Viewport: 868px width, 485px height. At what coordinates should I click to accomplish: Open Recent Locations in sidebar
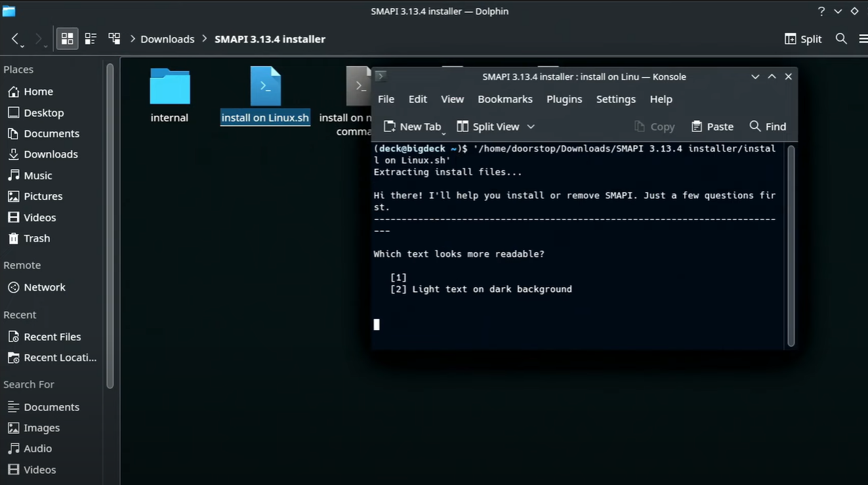[52, 358]
